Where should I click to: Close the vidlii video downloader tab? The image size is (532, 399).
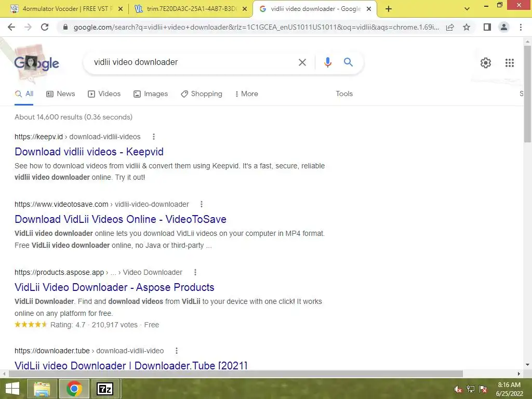point(369,9)
